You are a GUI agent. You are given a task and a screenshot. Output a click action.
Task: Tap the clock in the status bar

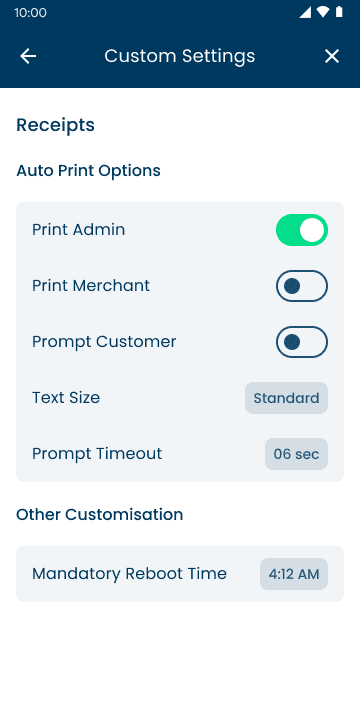point(30,13)
